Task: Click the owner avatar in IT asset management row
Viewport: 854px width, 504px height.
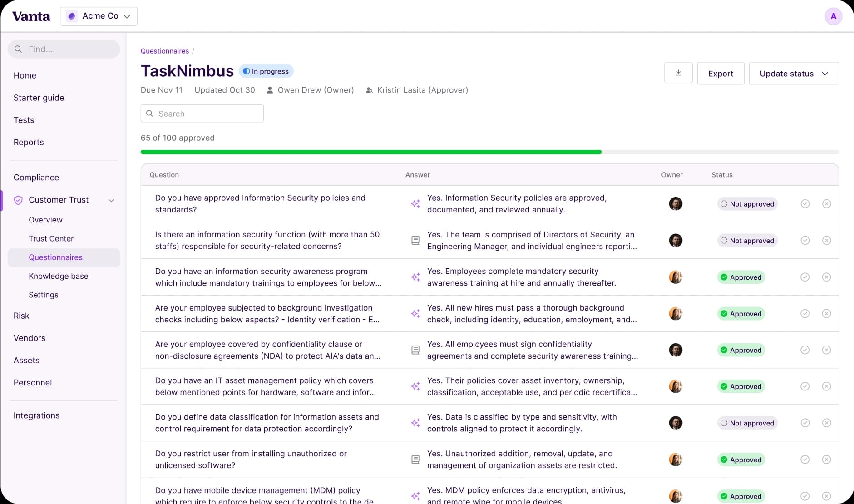Action: point(676,386)
